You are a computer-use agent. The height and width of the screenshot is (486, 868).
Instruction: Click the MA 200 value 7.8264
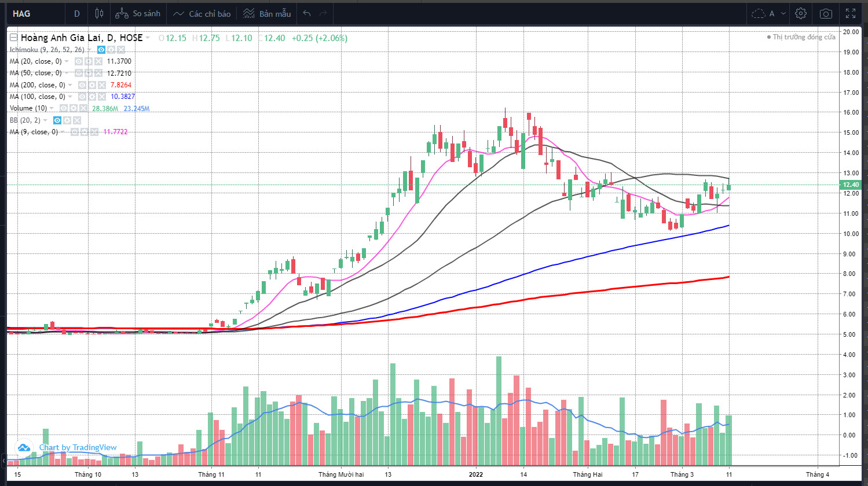(121, 85)
